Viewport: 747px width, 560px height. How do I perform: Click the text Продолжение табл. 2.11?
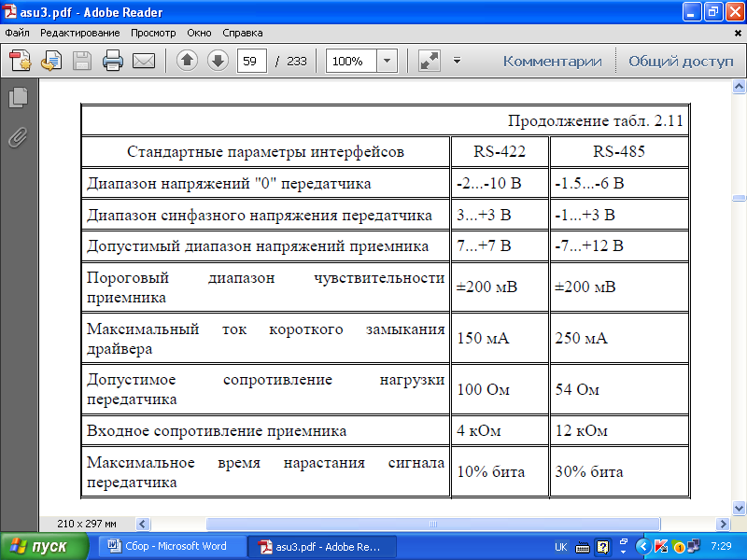pyautogui.click(x=596, y=120)
